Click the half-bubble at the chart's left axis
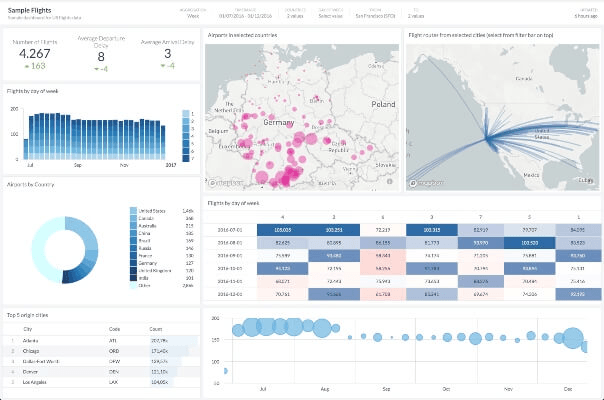The image size is (604, 400). click(x=226, y=371)
